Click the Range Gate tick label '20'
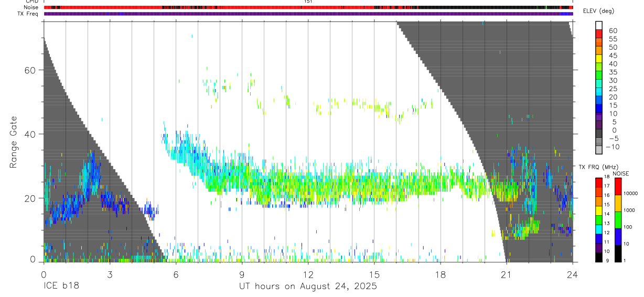The width and height of the screenshot is (644, 297). tap(30, 198)
